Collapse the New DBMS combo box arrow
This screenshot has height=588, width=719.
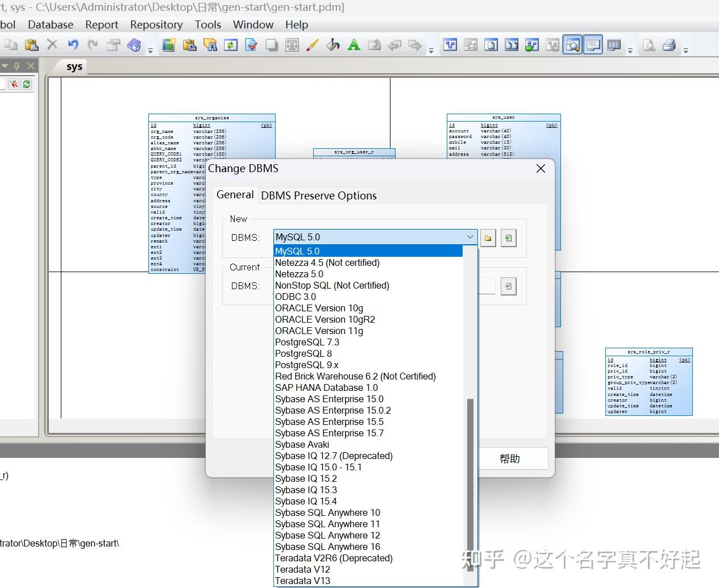pyautogui.click(x=470, y=237)
